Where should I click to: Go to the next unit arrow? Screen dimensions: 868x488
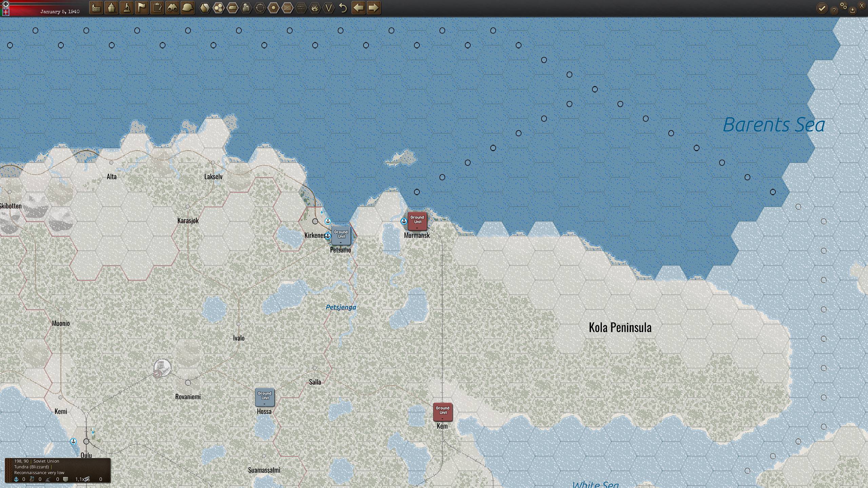[x=373, y=8]
